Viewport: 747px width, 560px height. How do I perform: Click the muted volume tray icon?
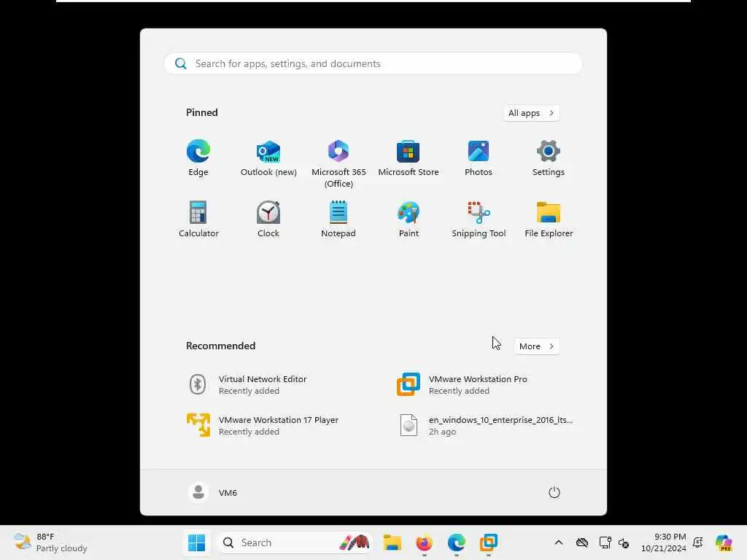(x=624, y=542)
